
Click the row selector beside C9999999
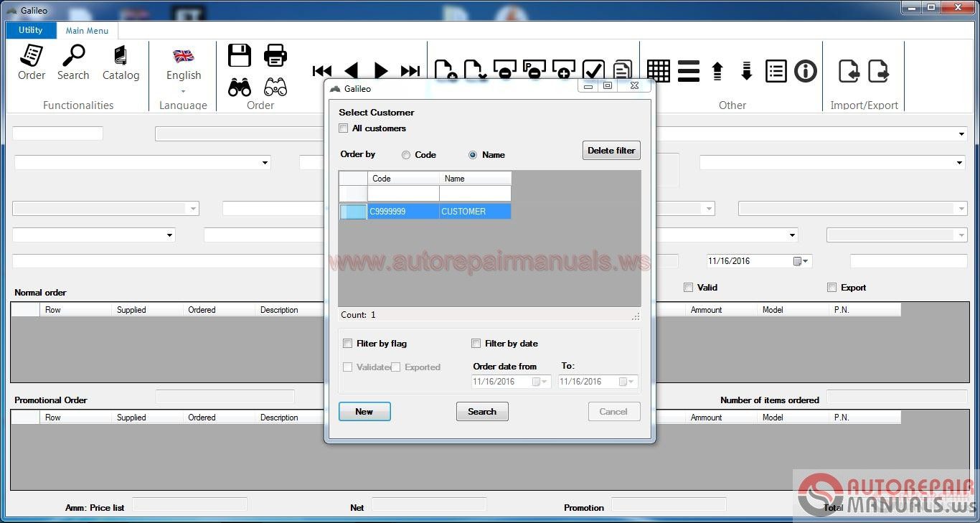pyautogui.click(x=353, y=212)
